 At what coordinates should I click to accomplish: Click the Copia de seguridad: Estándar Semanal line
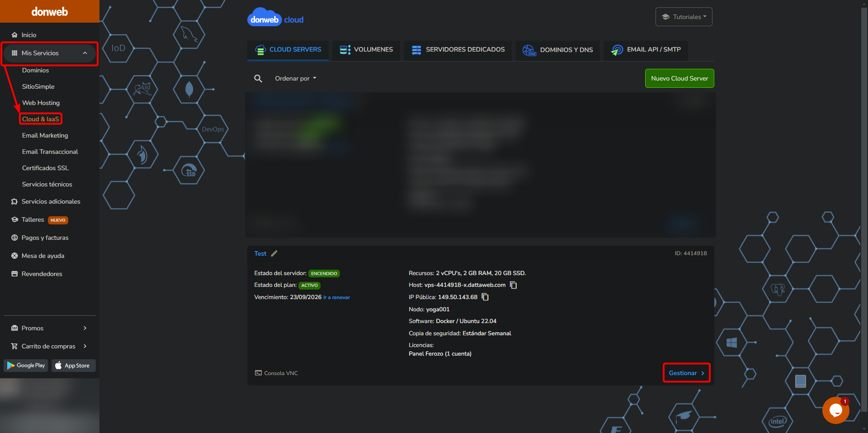460,333
